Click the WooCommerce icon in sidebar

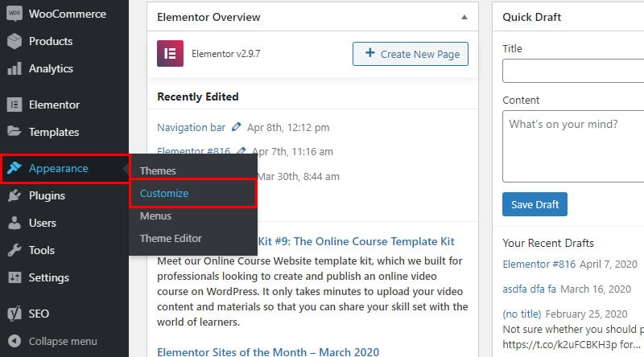coord(14,14)
